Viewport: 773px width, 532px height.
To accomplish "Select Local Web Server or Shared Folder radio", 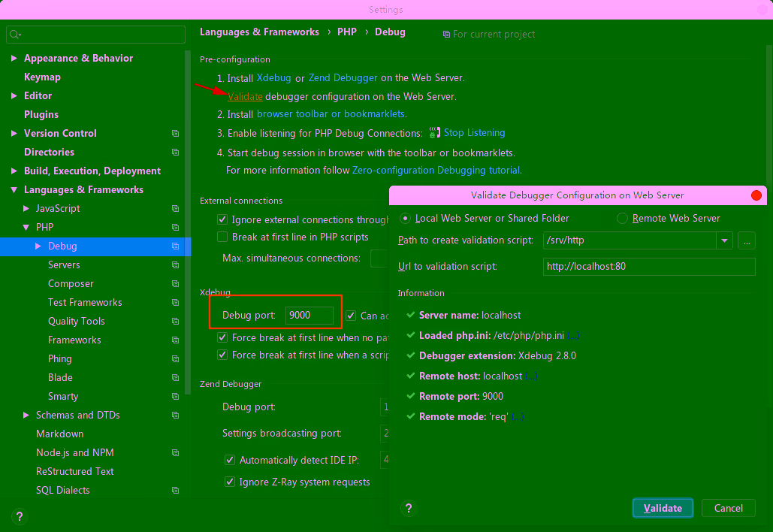I will pos(405,219).
